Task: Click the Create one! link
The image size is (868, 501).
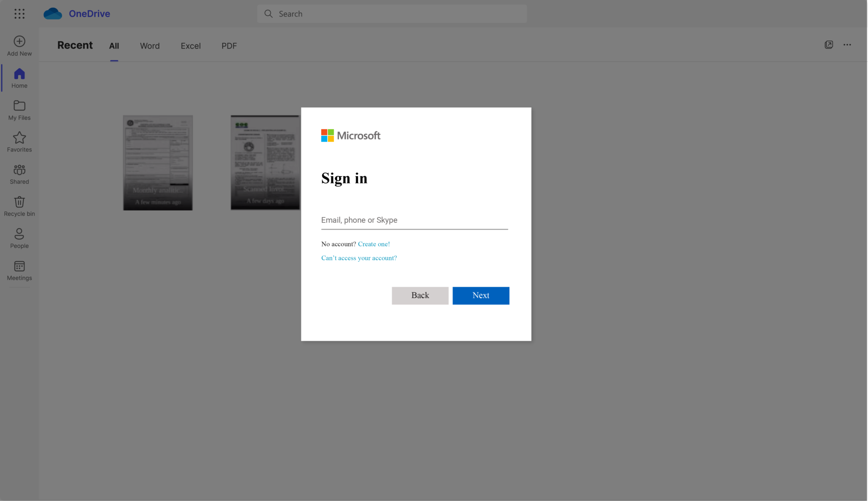Action: [x=374, y=244]
